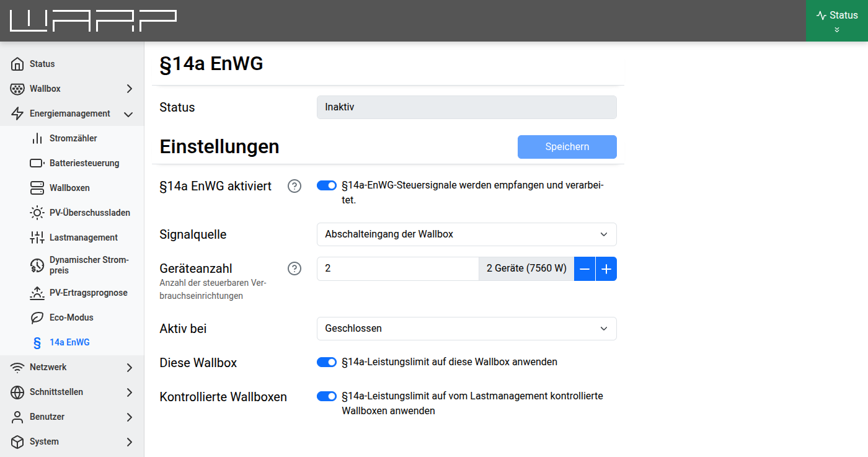Click the Batteriesteuerung battery icon
Image resolution: width=868 pixels, height=457 pixels.
click(x=37, y=163)
